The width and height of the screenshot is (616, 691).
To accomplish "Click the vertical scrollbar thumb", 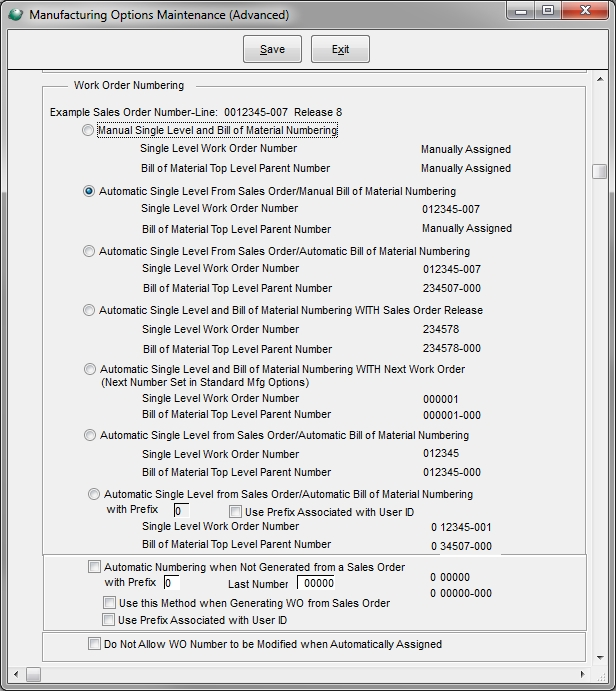I will click(599, 171).
